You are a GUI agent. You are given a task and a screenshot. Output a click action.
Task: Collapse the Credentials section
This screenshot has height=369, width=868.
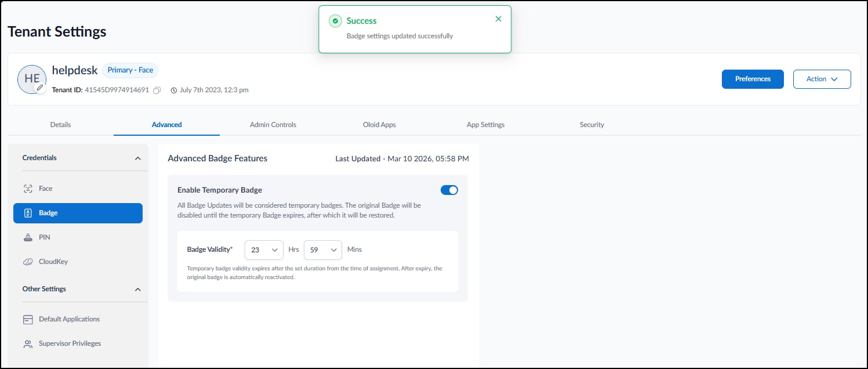point(137,158)
